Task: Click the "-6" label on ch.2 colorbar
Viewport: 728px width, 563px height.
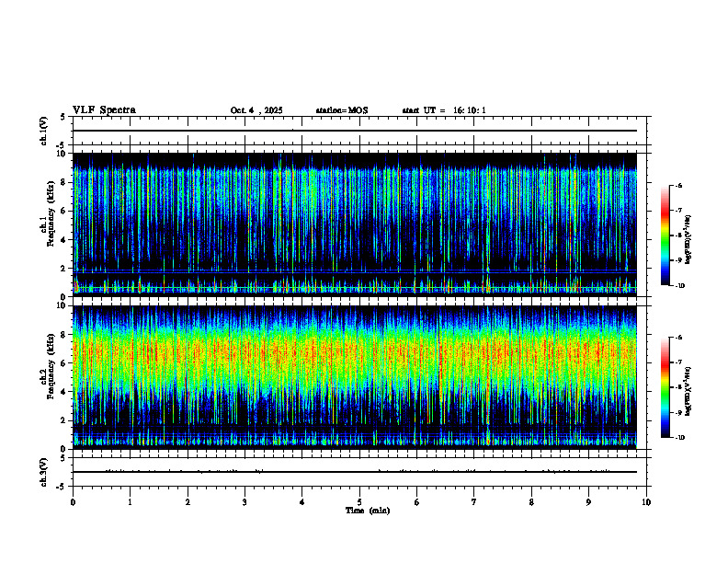Action: pos(678,338)
